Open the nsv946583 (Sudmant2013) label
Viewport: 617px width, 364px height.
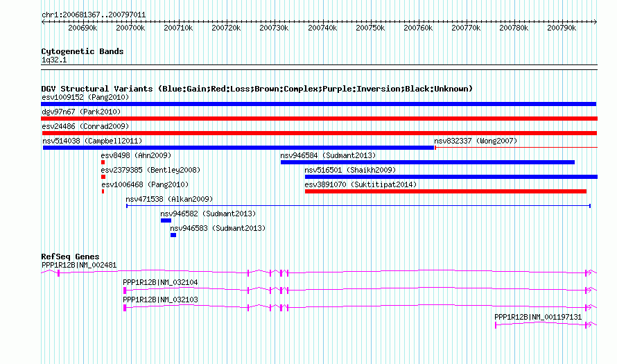[x=218, y=228]
